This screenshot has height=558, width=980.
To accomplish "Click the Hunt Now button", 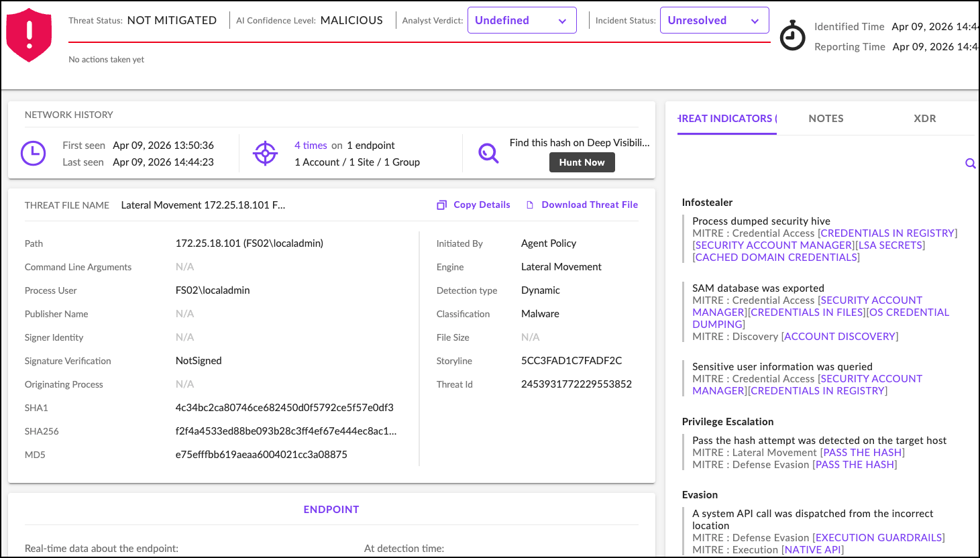I will (x=582, y=162).
